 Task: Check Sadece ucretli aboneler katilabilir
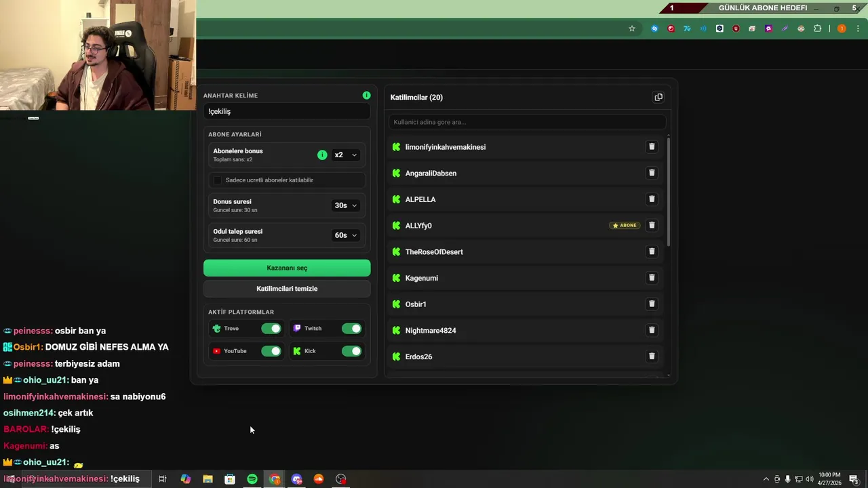click(217, 180)
